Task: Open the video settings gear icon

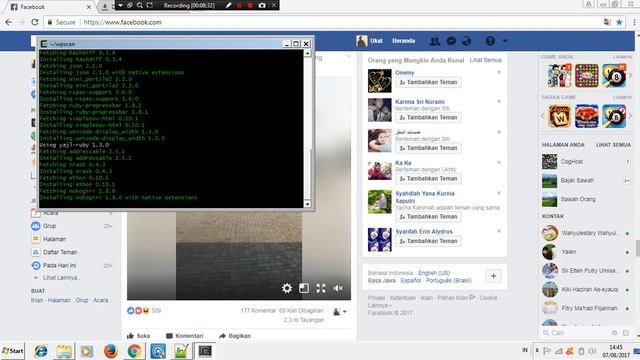Action: [x=287, y=288]
